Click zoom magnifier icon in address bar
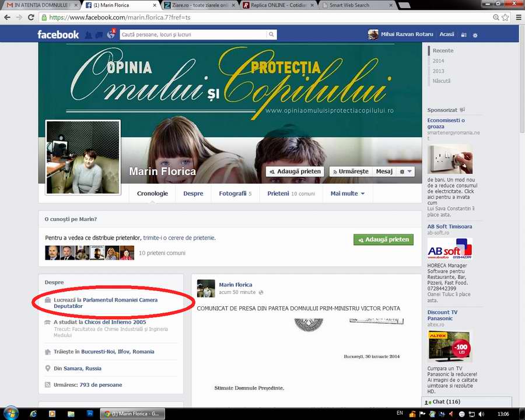Viewport: 525px width, 420px height. (496, 17)
